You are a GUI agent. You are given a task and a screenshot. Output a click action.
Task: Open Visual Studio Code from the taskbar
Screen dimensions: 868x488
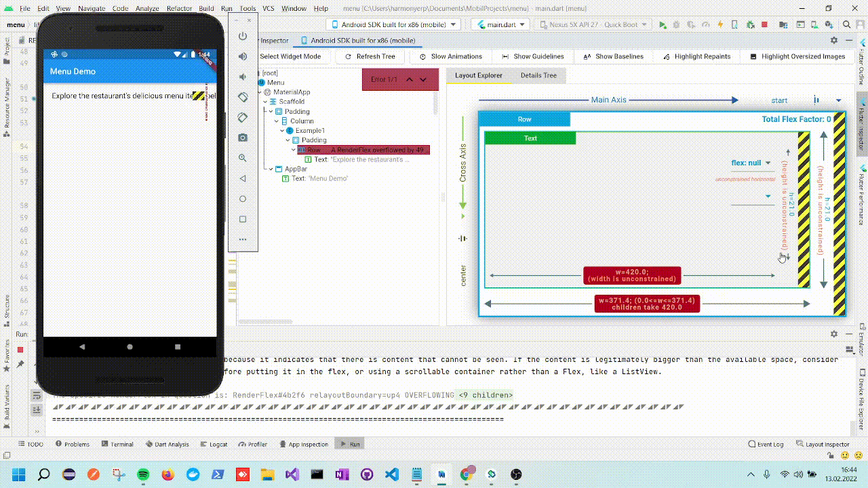tap(391, 474)
